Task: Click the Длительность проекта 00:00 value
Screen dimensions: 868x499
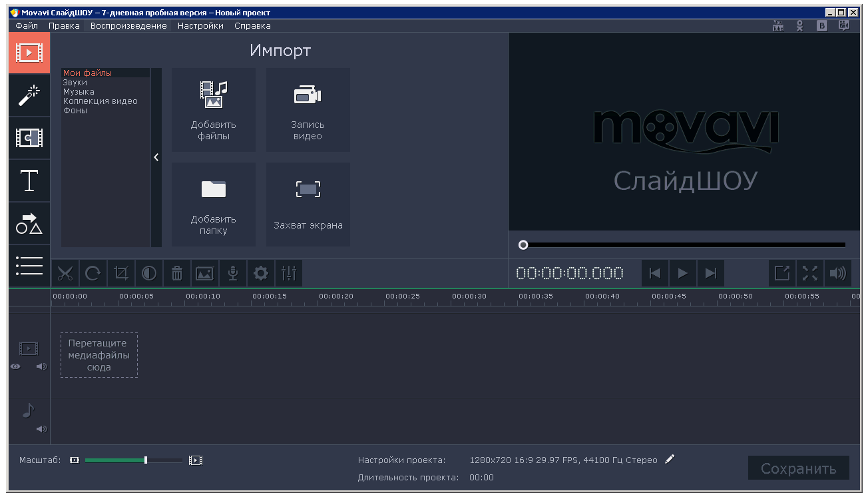Action: coord(481,478)
